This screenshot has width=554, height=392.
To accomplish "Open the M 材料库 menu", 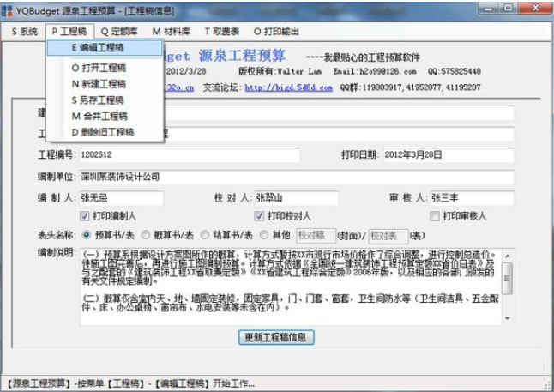I will point(172,32).
